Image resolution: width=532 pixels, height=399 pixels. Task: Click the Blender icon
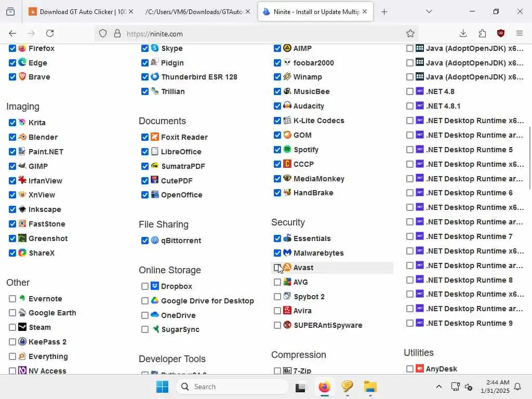22,137
